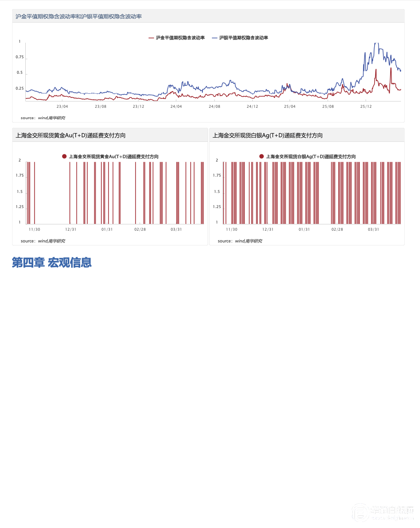Click the source text under the volatility chart
Viewport: 420px width, 528px height.
(43, 118)
